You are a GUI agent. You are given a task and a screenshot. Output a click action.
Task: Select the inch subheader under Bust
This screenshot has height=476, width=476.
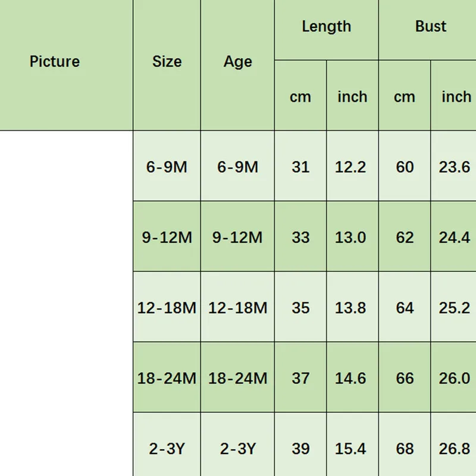456,97
